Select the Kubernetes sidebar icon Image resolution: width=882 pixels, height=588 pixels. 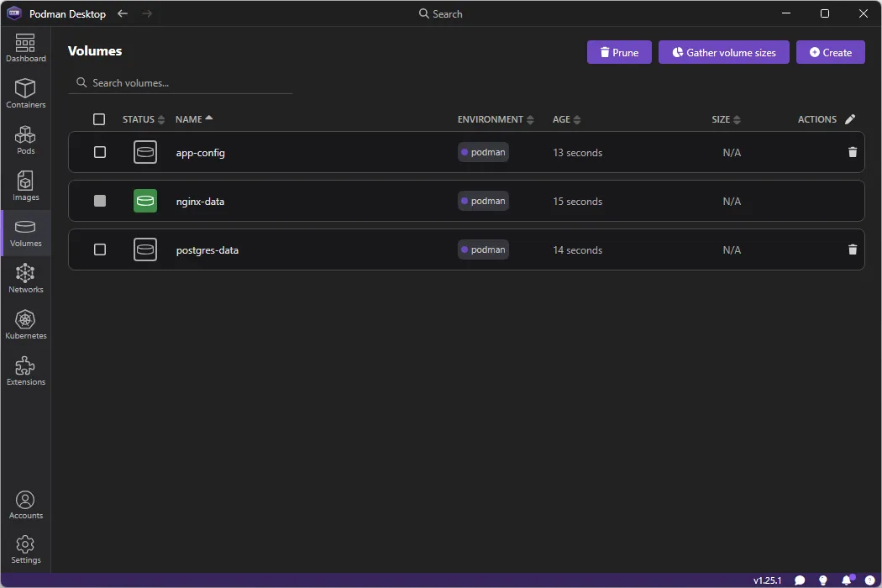25,323
